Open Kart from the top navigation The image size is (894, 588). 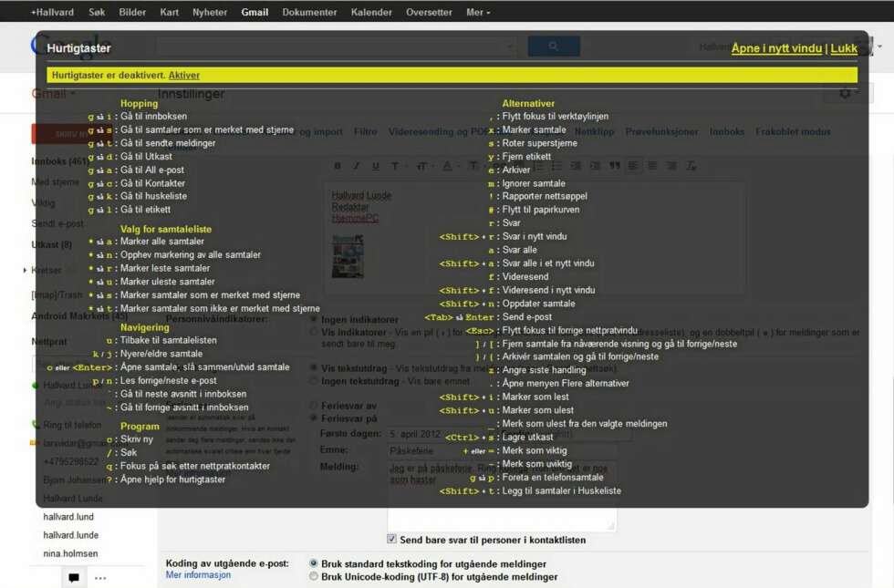[170, 12]
